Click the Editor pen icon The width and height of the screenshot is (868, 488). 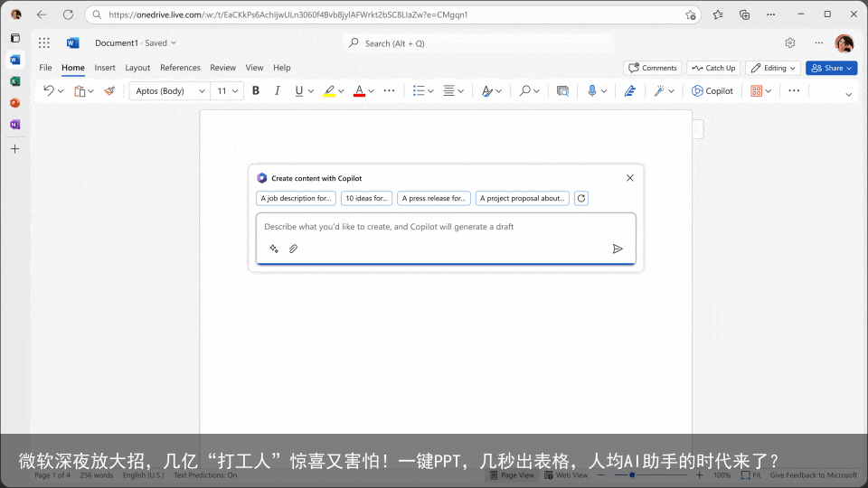coord(629,90)
